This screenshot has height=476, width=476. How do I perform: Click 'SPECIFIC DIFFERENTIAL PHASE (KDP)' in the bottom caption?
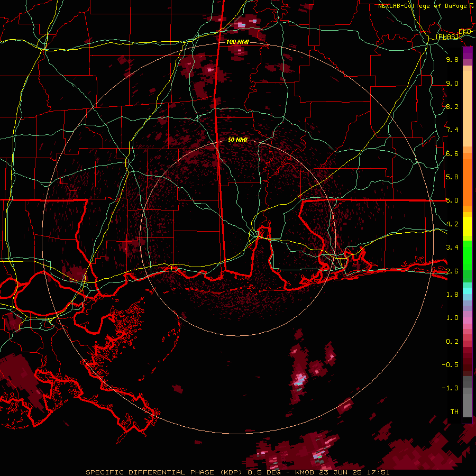point(164,472)
